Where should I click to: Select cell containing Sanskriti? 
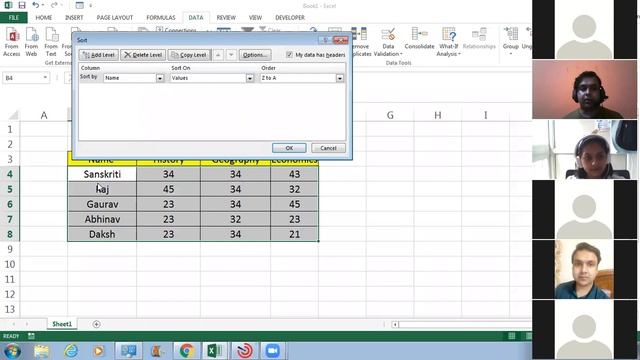(x=102, y=174)
